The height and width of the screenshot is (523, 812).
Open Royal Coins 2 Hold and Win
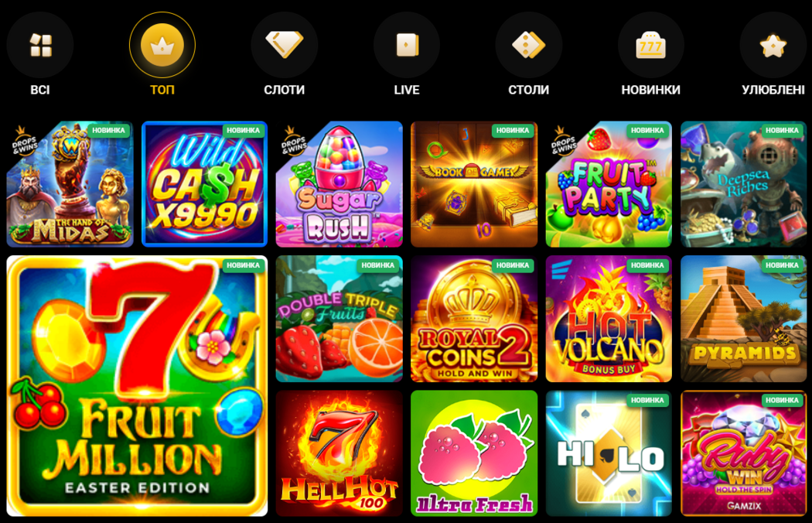point(474,319)
